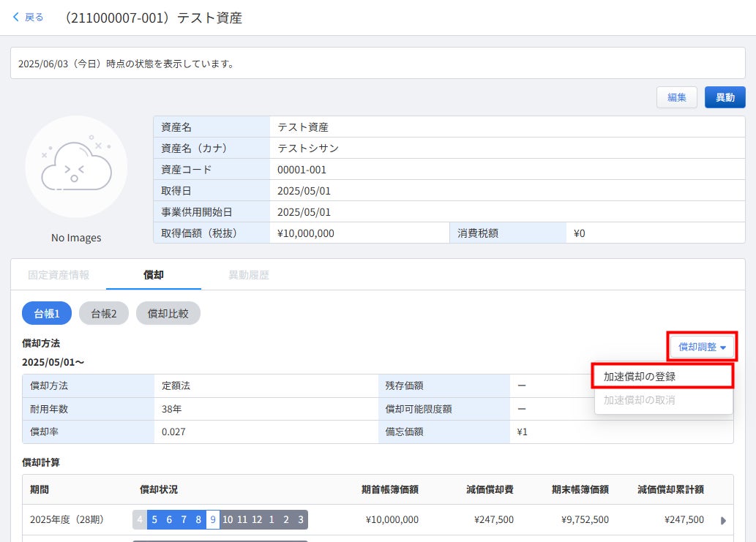Click the 取得価額（税抜） value ¥10,000,000

(306, 233)
